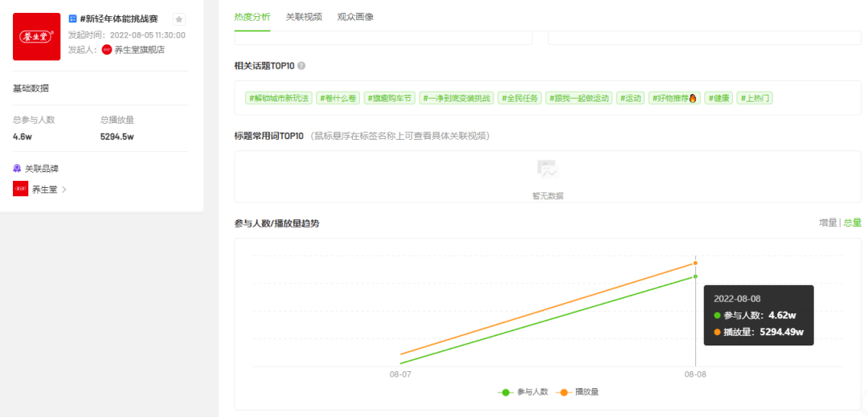The image size is (868, 417).
Task: Click the 养生堂旗舰店 initiator avatar icon
Action: coord(107,50)
